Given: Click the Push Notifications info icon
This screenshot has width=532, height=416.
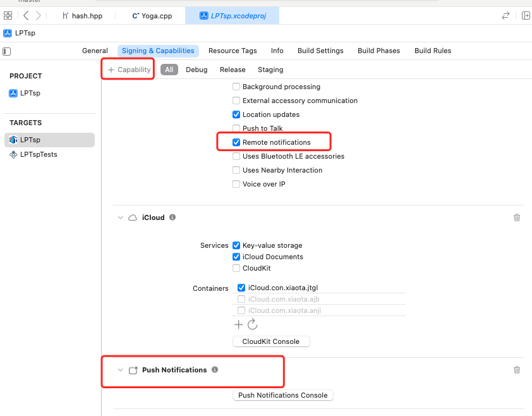Looking at the screenshot, I should tap(215, 370).
